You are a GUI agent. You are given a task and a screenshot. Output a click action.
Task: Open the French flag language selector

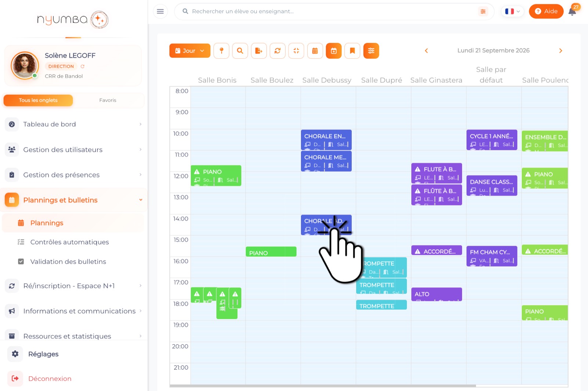(x=512, y=11)
